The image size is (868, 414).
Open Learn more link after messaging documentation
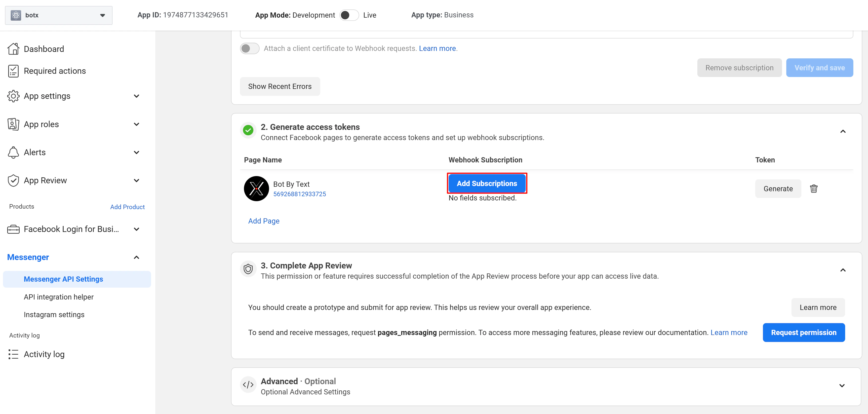click(x=729, y=333)
